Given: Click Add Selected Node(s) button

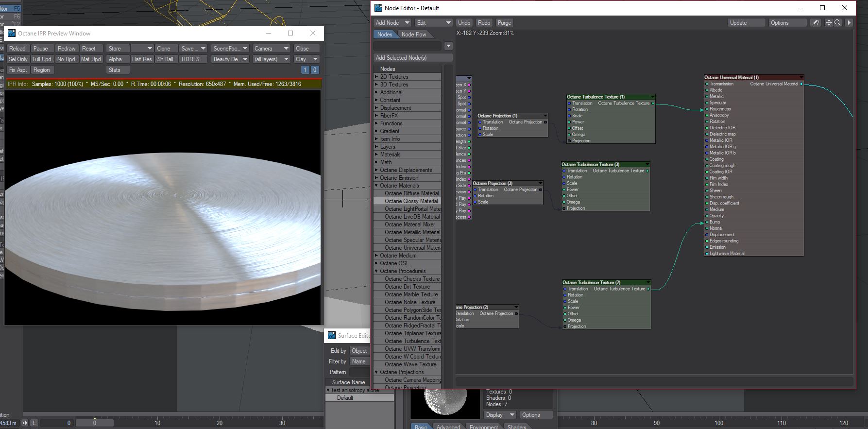Looking at the screenshot, I should (413, 58).
